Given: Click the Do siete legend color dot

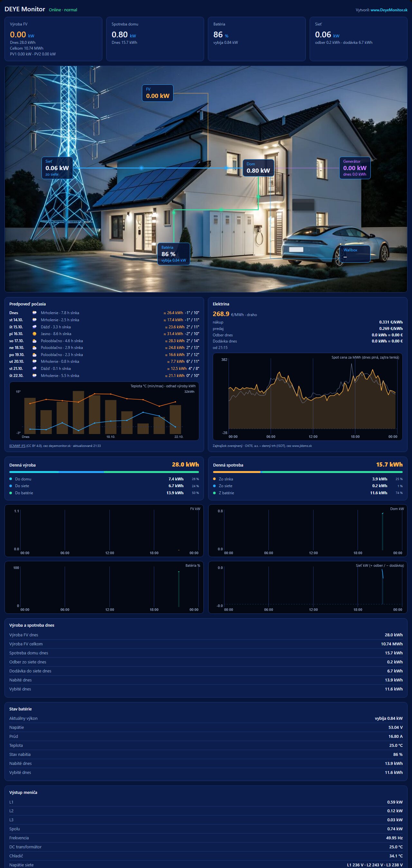Looking at the screenshot, I should pyautogui.click(x=11, y=486).
